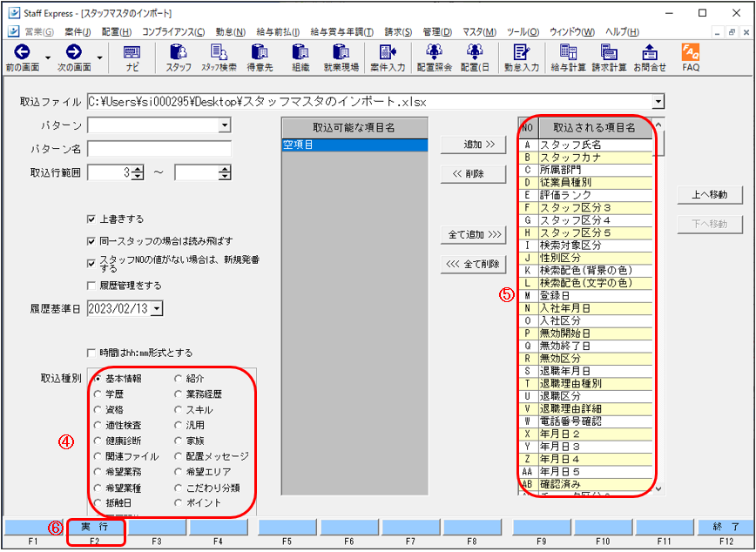This screenshot has width=756, height=552.
Task: Open the ナビ navigation icon
Action: pyautogui.click(x=132, y=57)
